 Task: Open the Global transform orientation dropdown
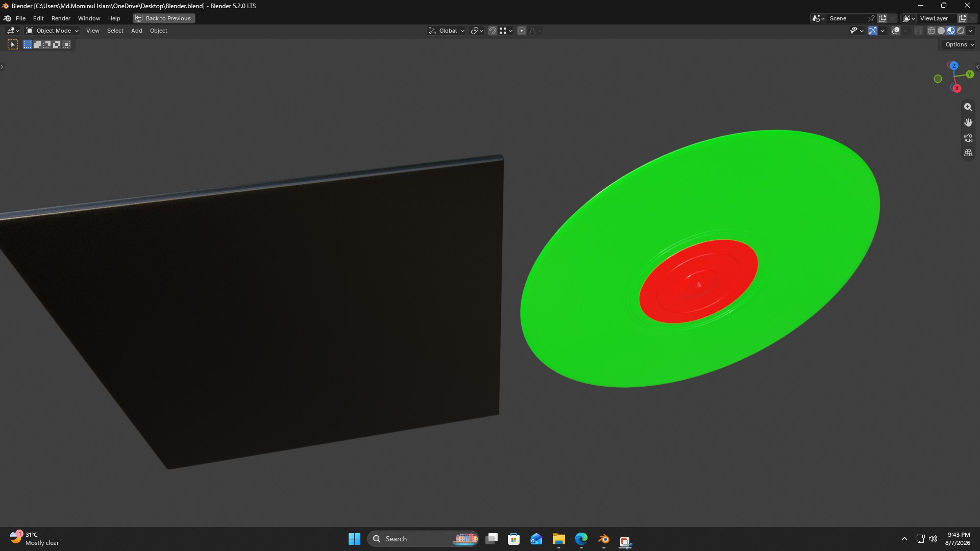tap(447, 31)
